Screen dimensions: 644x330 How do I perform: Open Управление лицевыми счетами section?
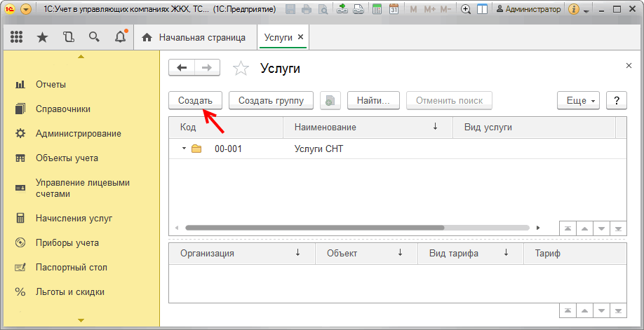point(82,188)
